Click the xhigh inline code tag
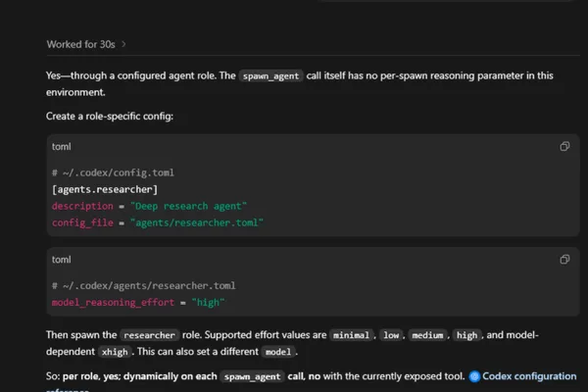The image size is (588, 392). (115, 352)
